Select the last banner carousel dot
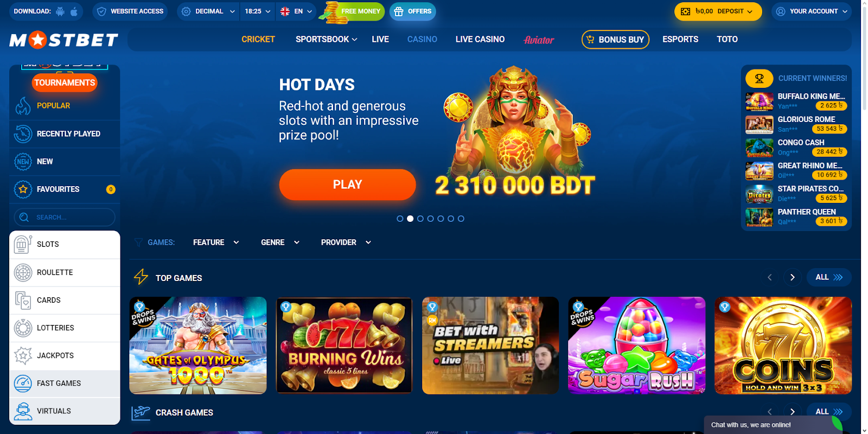 pos(461,219)
